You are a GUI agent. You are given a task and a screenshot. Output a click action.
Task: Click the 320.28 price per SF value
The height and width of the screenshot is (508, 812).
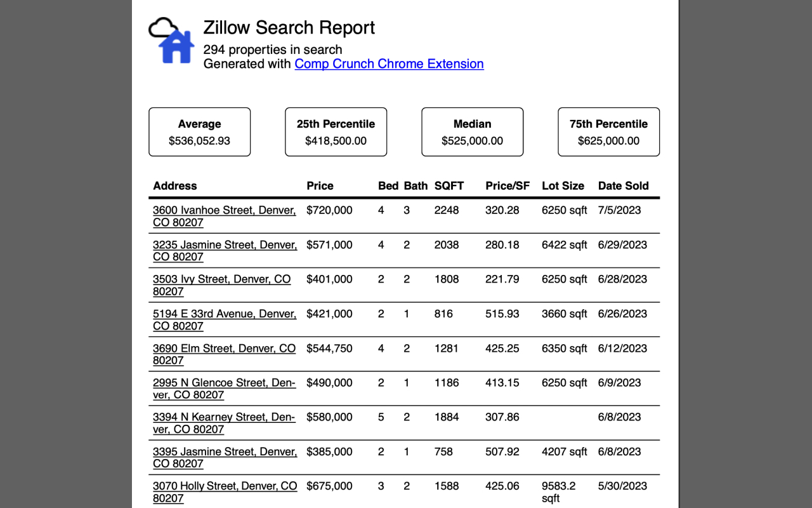(x=502, y=210)
